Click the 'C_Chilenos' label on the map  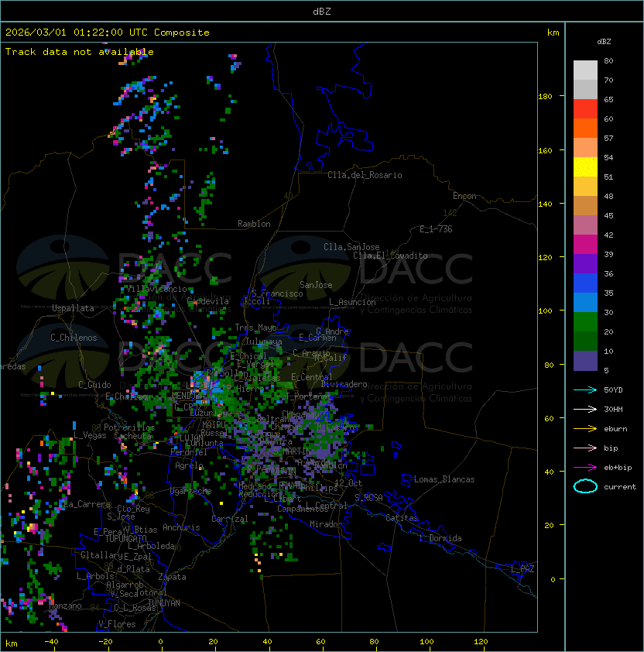pos(74,338)
